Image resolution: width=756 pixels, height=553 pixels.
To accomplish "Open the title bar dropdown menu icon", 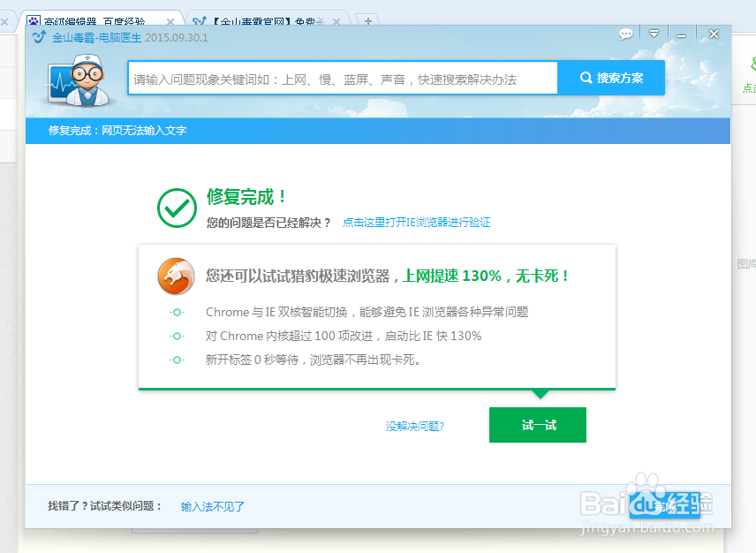I will 654,34.
